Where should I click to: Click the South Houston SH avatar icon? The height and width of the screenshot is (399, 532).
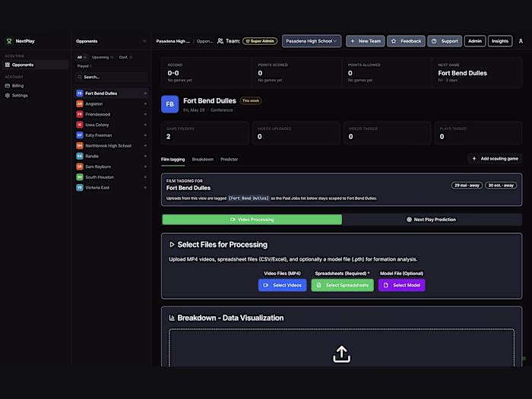click(x=80, y=177)
